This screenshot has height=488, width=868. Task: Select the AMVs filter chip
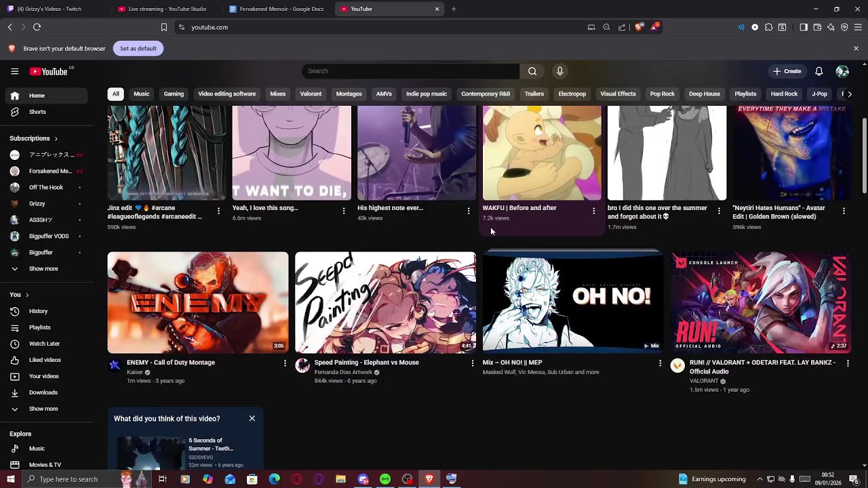(384, 94)
